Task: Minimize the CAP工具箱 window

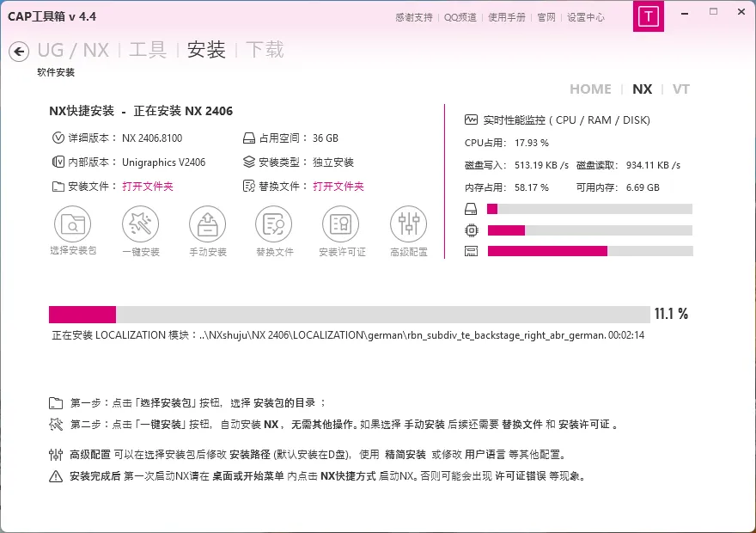Action: (x=685, y=13)
